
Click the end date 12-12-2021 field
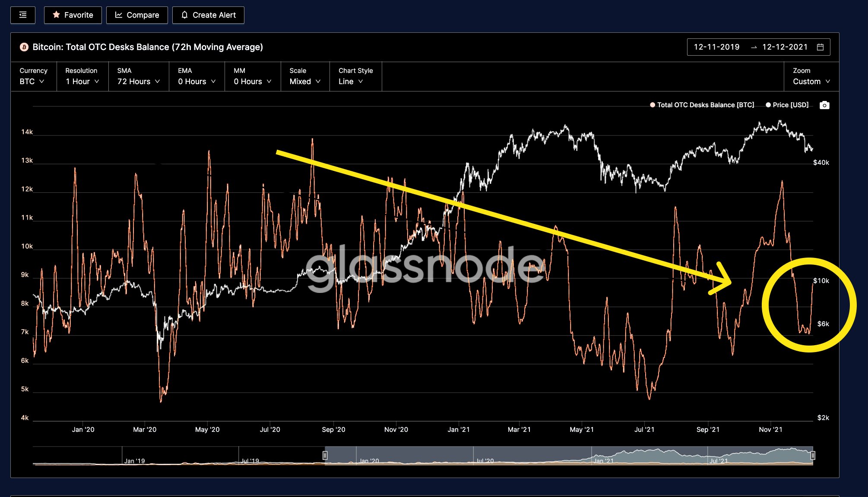[785, 47]
